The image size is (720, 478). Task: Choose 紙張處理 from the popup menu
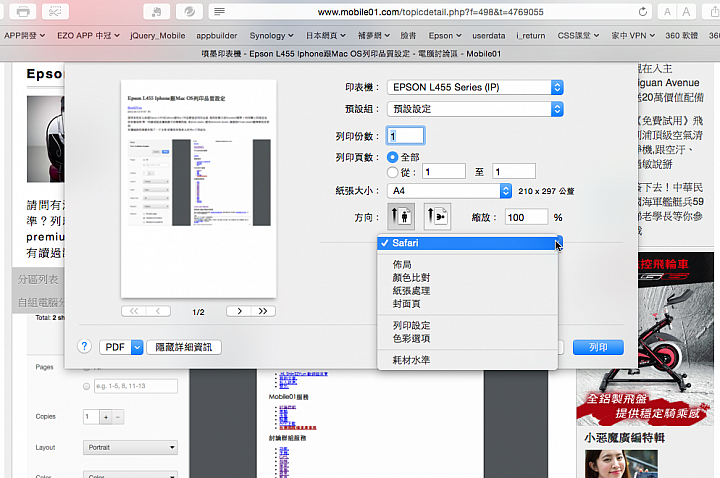tap(467, 291)
